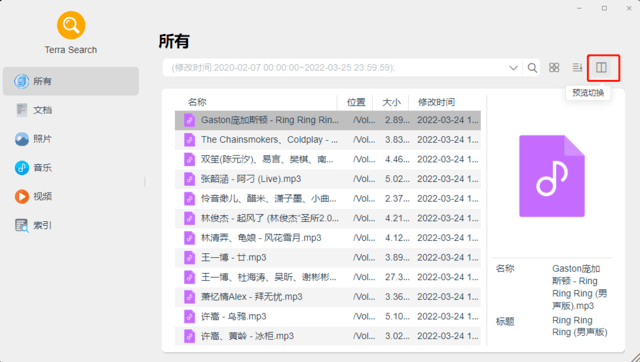Sort by the 修改时间 column header

point(436,102)
